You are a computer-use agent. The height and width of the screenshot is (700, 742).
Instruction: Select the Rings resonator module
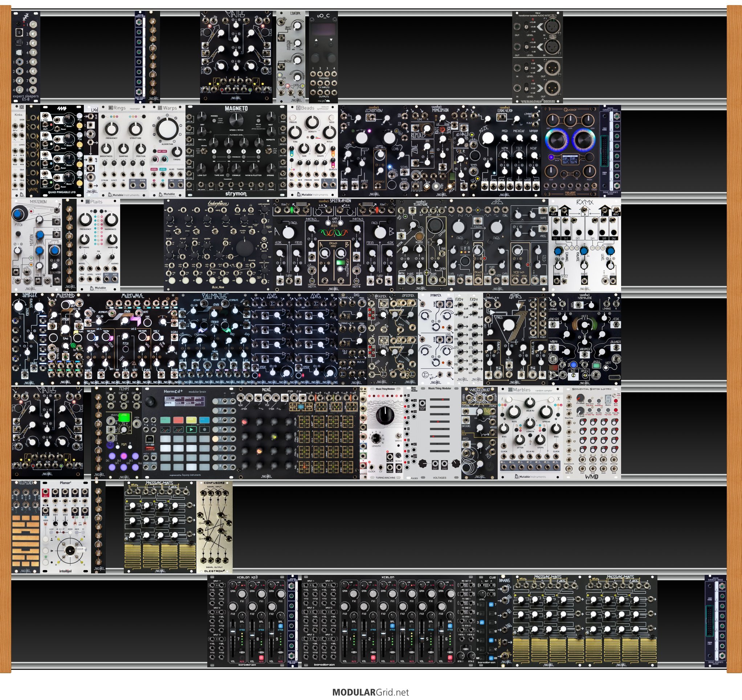pyautogui.click(x=124, y=151)
